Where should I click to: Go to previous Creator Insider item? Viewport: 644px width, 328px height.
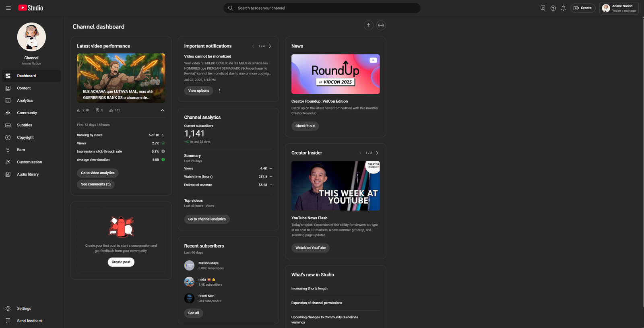[361, 153]
